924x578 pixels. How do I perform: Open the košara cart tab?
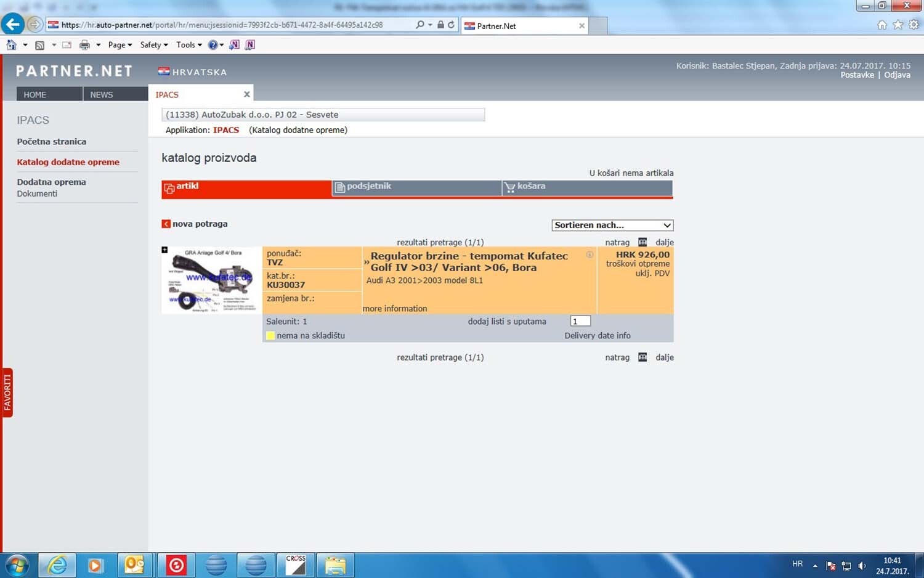[x=587, y=188]
